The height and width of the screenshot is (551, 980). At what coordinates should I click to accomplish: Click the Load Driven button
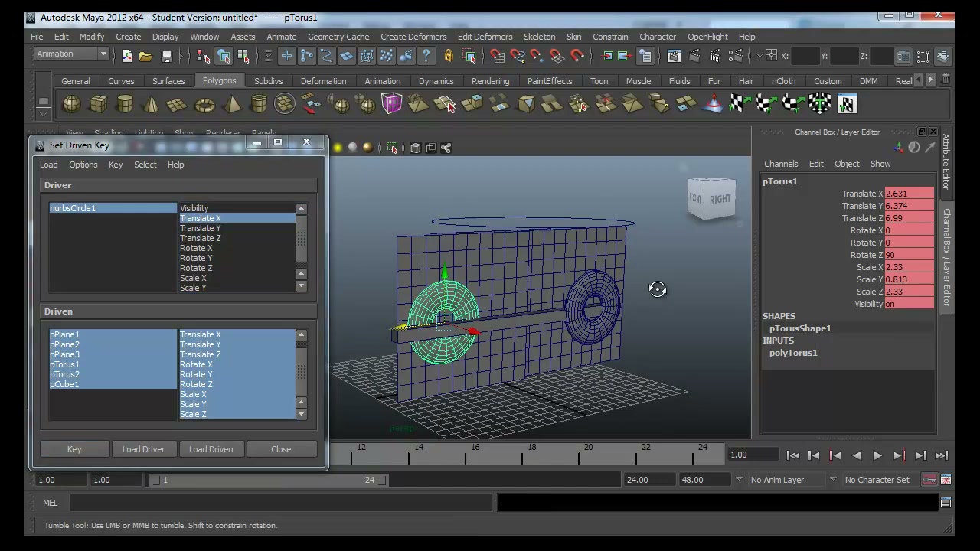pyautogui.click(x=211, y=449)
